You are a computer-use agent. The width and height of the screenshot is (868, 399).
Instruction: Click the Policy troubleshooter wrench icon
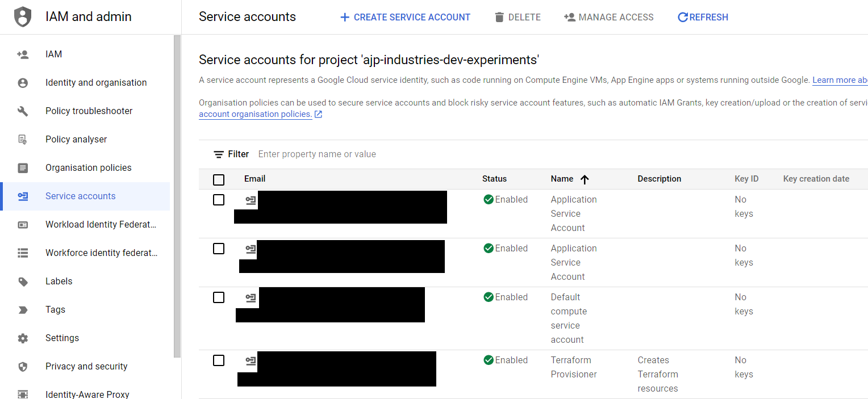pos(23,111)
